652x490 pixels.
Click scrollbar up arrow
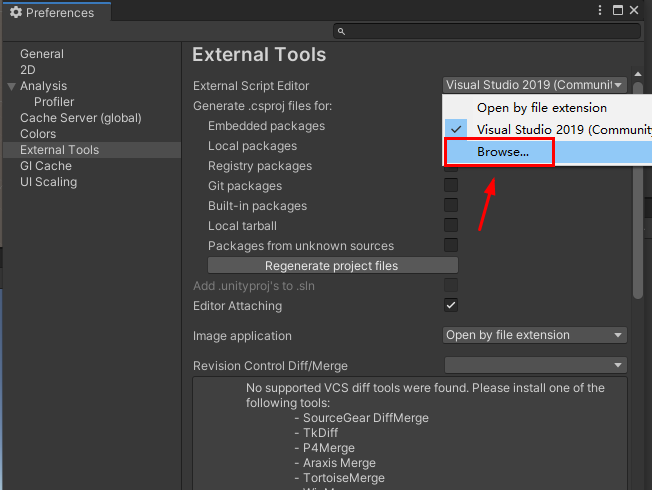click(638, 74)
